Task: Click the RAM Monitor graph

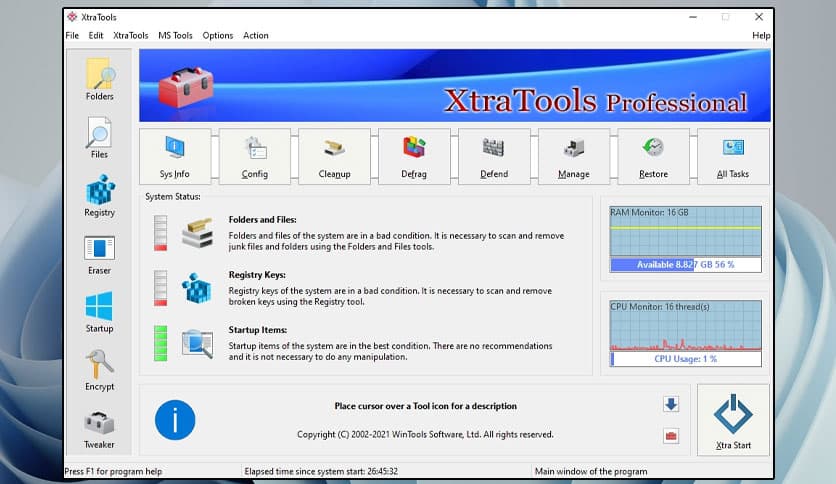Action: [x=686, y=231]
